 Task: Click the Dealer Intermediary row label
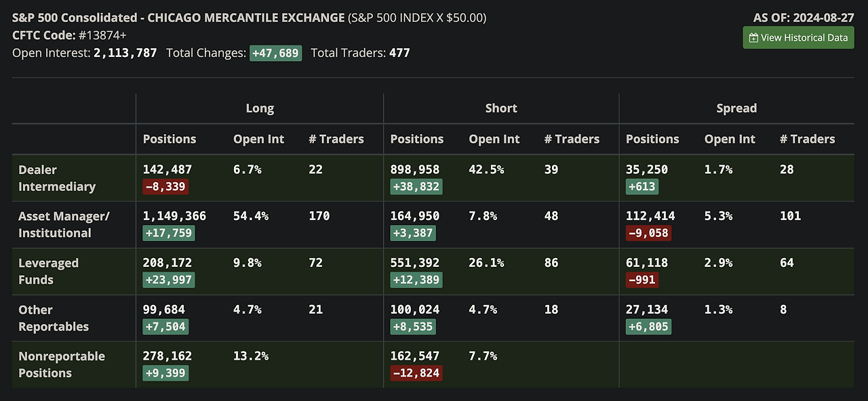pos(57,178)
